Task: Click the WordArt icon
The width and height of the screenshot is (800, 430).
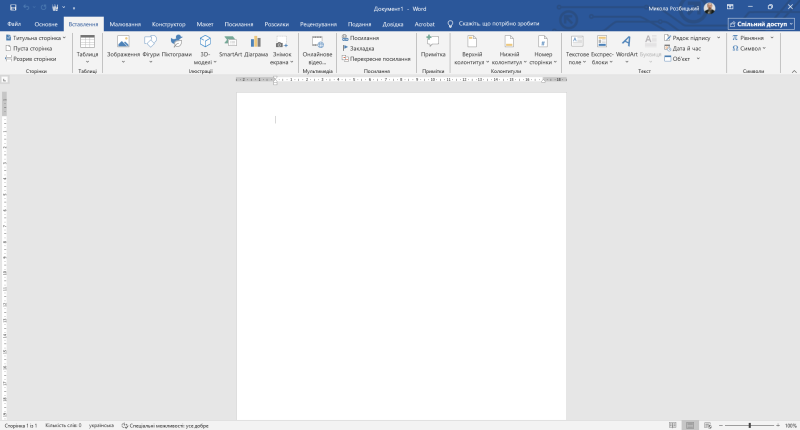Action: (626, 42)
